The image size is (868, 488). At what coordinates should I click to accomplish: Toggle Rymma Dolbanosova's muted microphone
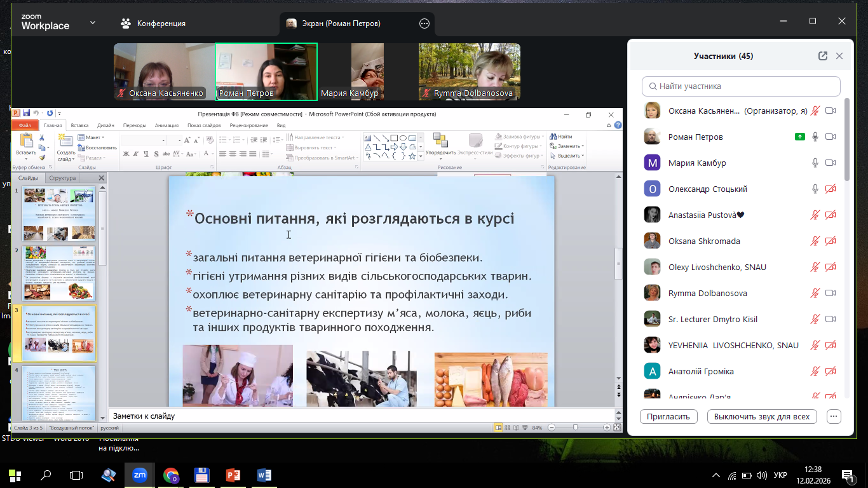[x=815, y=294]
